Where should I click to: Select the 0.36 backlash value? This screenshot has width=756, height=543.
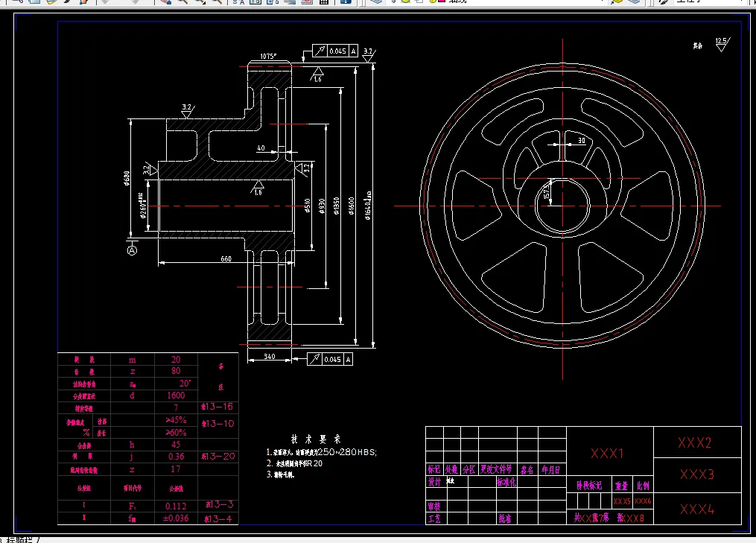[x=176, y=456]
